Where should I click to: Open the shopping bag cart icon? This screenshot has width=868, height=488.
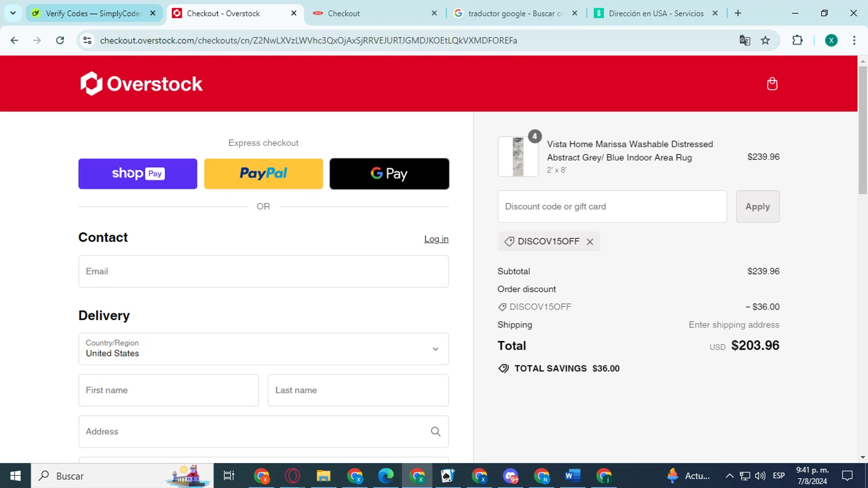pos(772,84)
